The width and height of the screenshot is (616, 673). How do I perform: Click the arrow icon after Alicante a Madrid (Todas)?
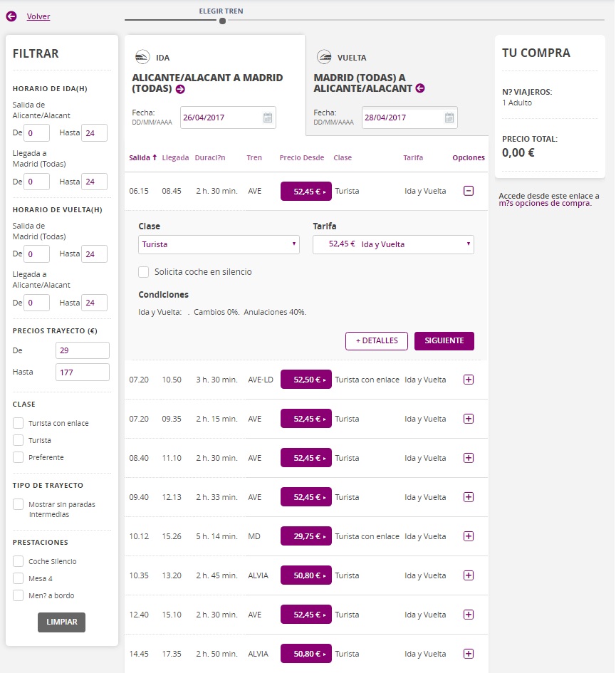180,89
